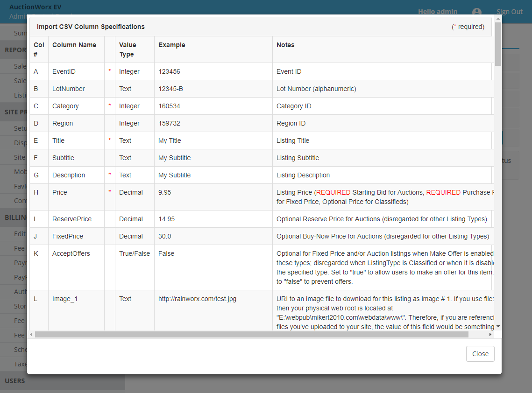Click the False example for AcceptOffers

(166, 253)
